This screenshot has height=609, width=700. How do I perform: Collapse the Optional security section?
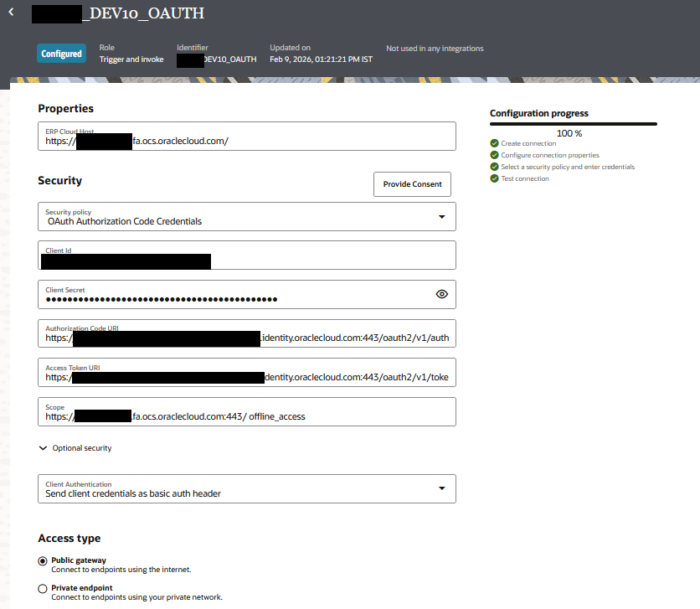pyautogui.click(x=44, y=448)
